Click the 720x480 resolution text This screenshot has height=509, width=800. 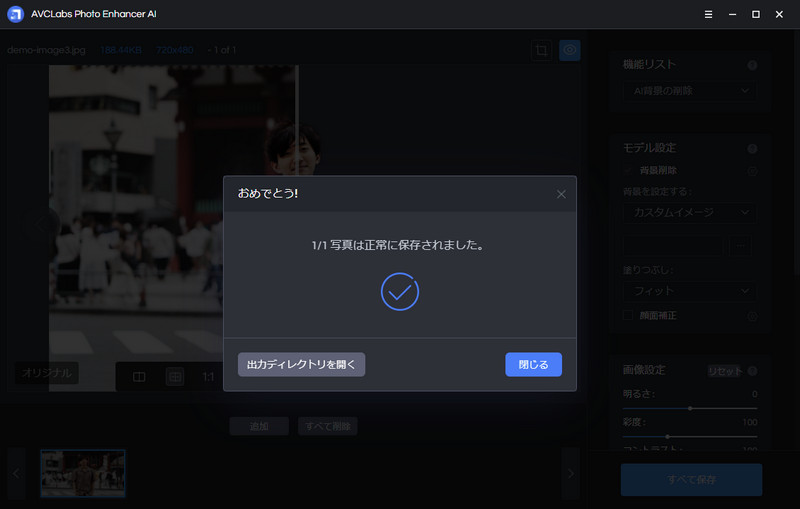coord(174,50)
